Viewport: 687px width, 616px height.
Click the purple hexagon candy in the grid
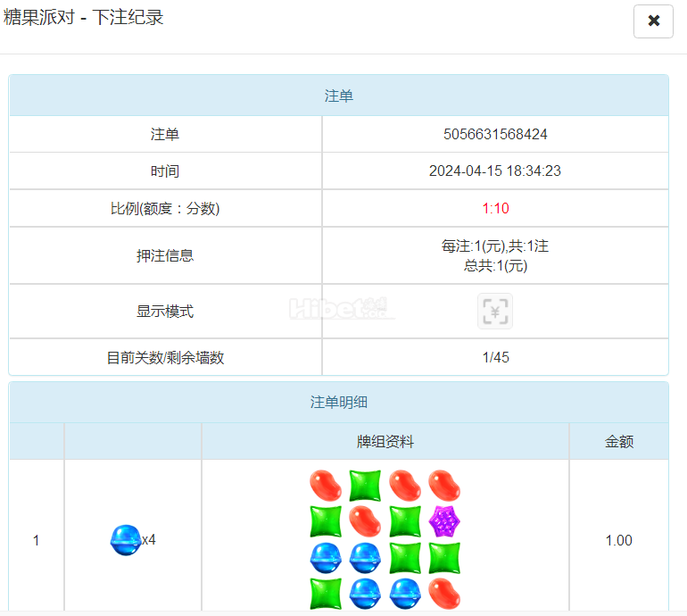click(x=444, y=521)
